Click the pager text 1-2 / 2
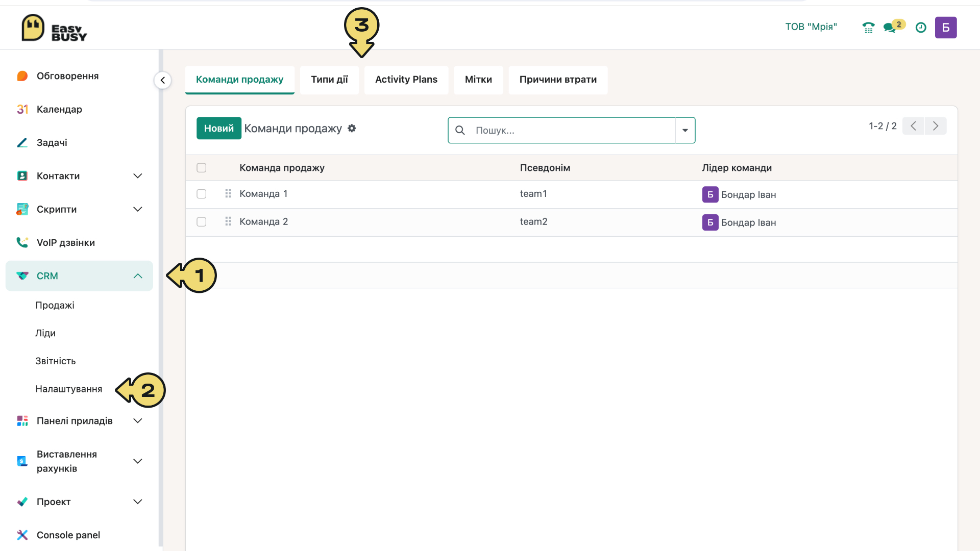Image resolution: width=980 pixels, height=551 pixels. [x=883, y=126]
